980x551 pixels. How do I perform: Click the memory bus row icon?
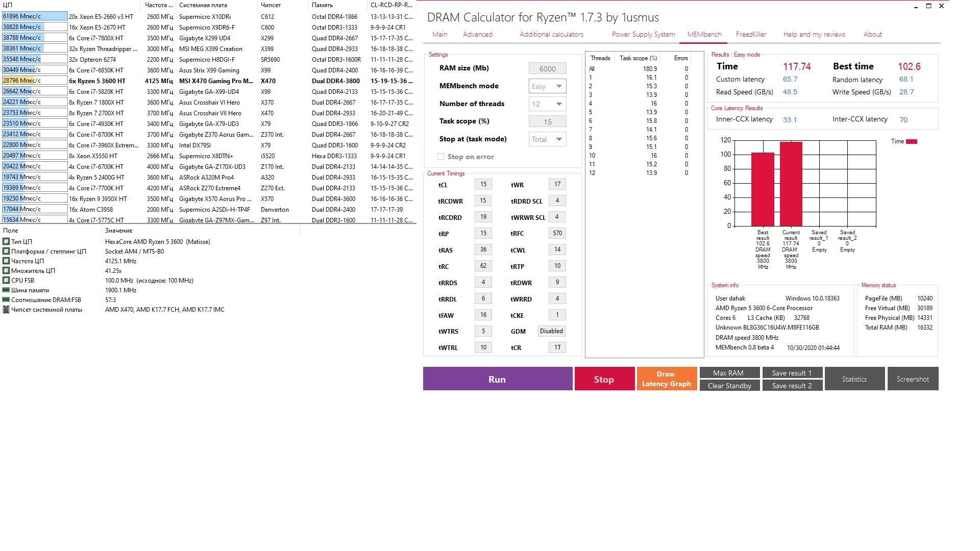(x=6, y=290)
